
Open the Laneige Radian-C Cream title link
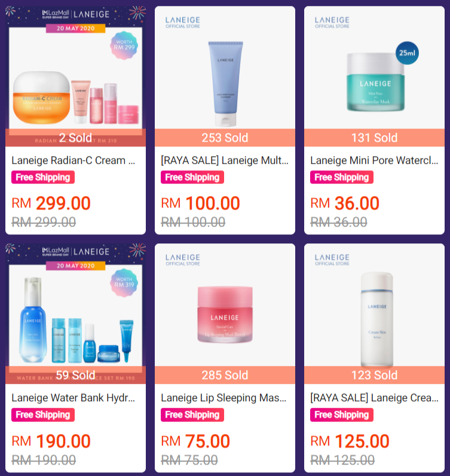pos(73,160)
